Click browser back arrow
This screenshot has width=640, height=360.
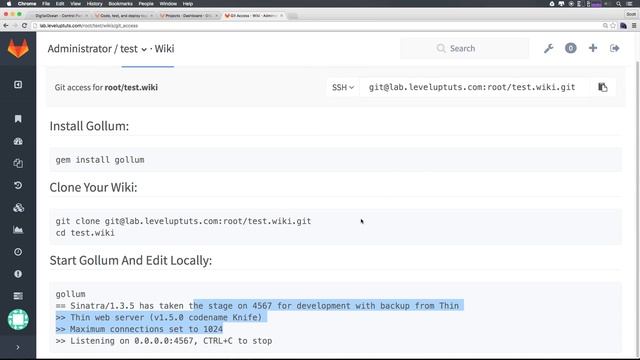(6, 25)
